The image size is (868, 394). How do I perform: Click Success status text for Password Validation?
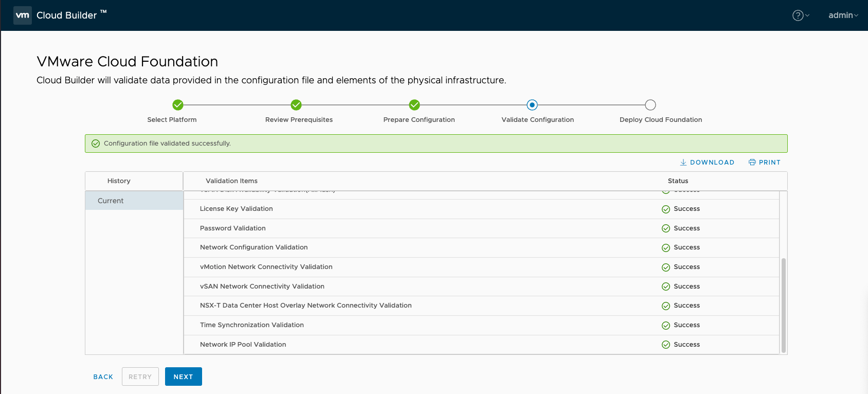coord(686,228)
